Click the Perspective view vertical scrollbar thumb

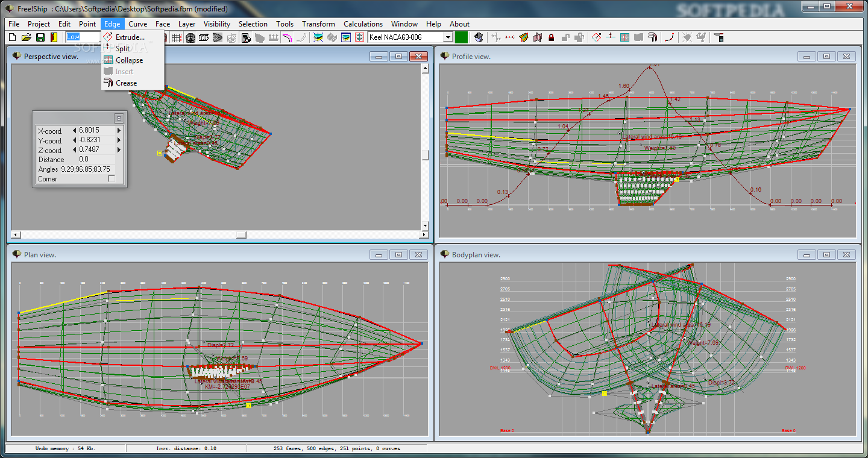coord(425,155)
